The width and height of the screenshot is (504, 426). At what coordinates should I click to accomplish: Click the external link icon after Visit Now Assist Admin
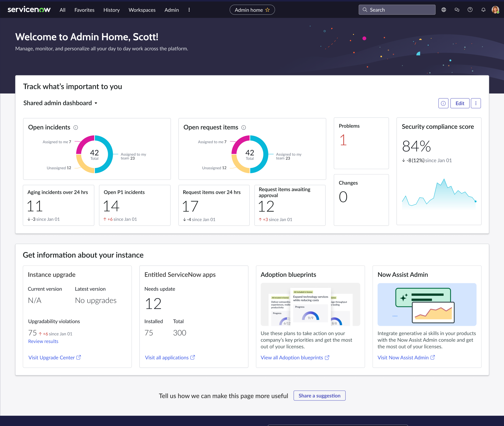pos(433,357)
